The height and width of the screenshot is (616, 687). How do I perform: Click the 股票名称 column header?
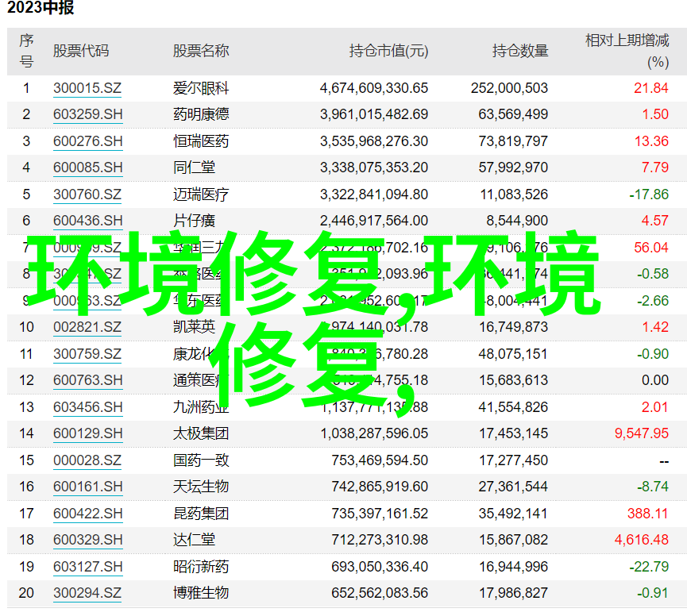[201, 52]
